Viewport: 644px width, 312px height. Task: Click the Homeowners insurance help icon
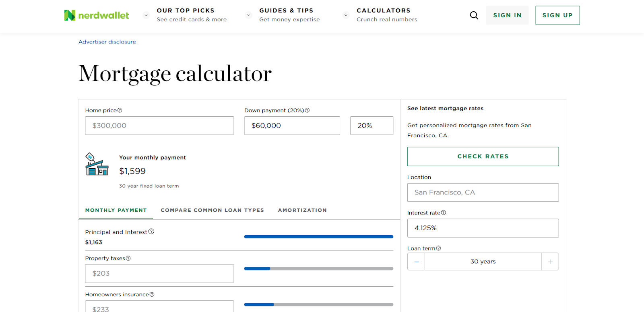[152, 295]
